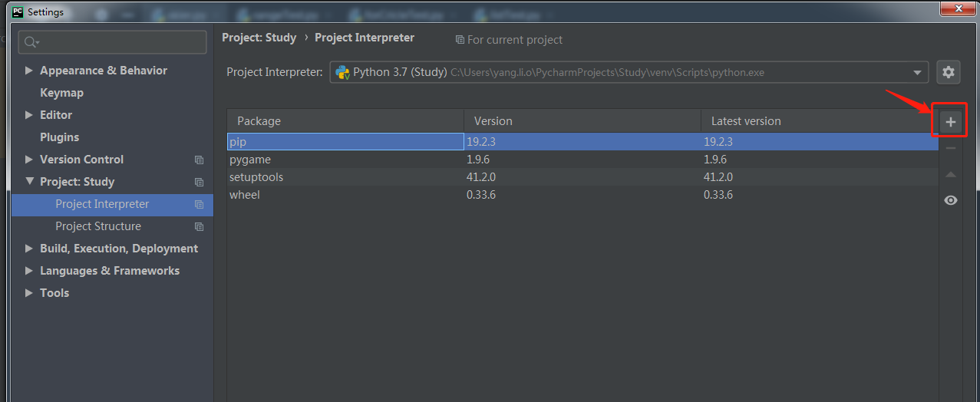Expand Build, Execution, Deployment section
The height and width of the screenshot is (402, 980).
click(29, 248)
